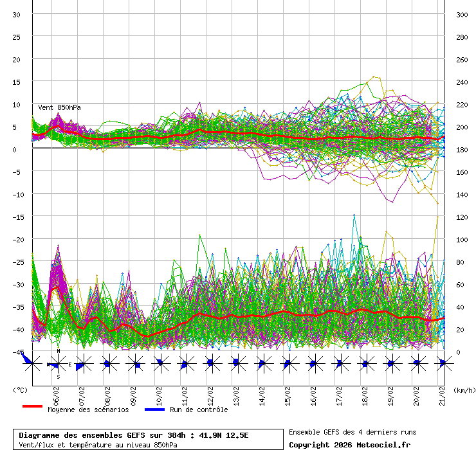Click the wind rose above 07/02
Viewport: 476px width, 450px height.
pos(82,364)
